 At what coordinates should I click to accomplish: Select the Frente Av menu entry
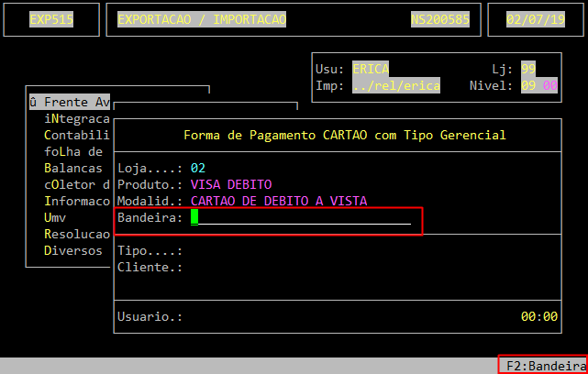[71, 102]
